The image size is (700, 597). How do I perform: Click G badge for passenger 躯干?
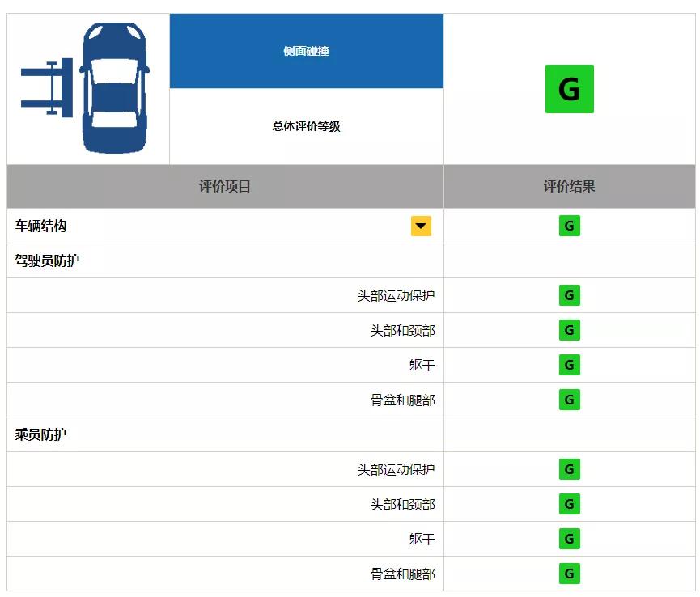click(x=569, y=539)
